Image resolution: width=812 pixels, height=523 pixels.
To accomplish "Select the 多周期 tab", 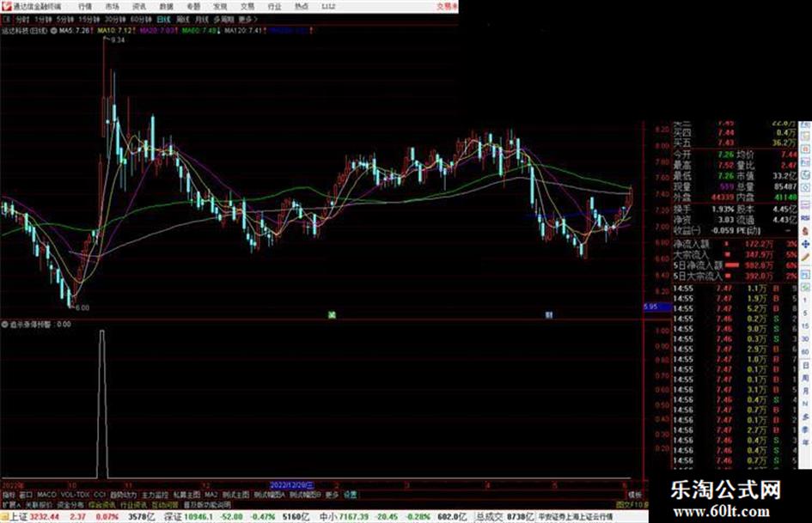I will point(223,20).
